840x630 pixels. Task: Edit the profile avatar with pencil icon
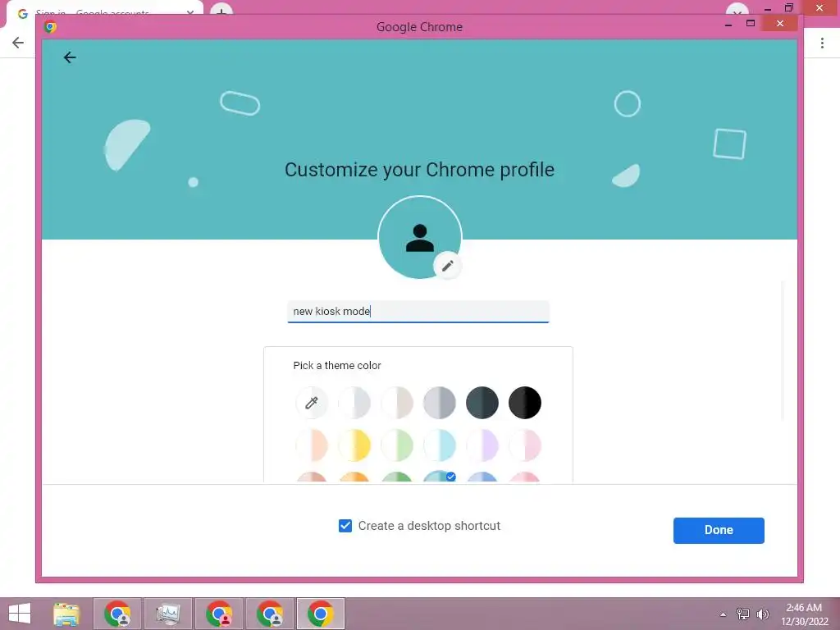tap(447, 265)
